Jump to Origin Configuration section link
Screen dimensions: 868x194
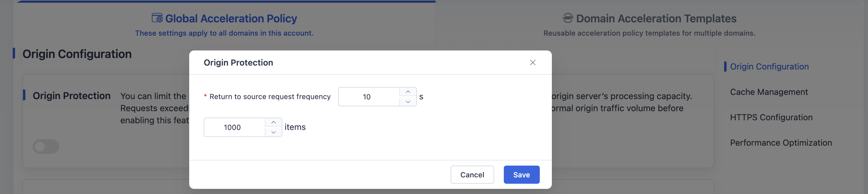(x=769, y=67)
